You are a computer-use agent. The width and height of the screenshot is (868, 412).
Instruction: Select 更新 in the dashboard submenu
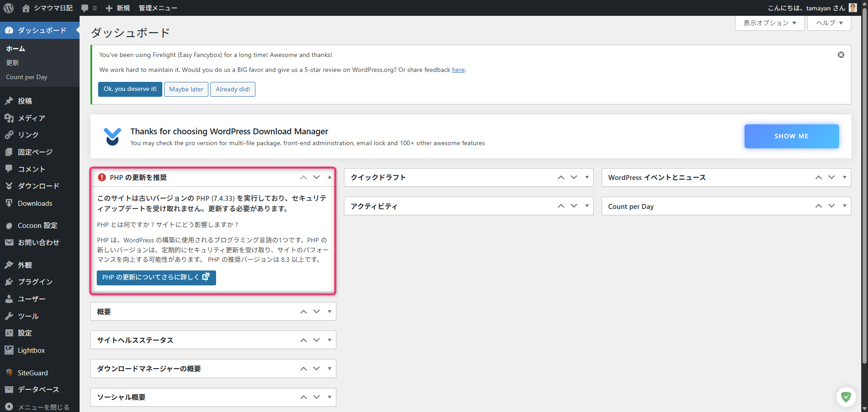[x=13, y=63]
